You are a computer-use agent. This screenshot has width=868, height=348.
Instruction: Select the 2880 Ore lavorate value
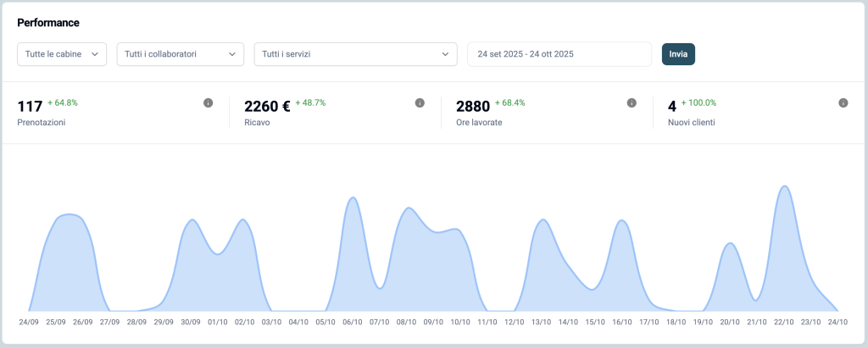point(473,107)
